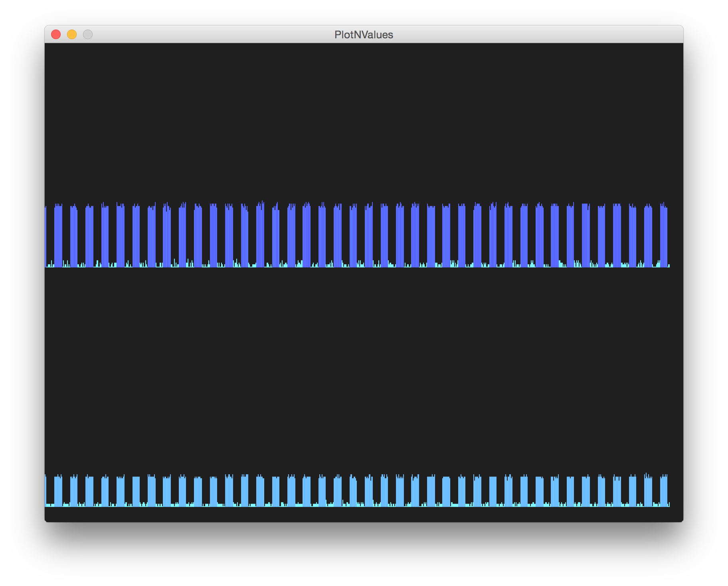This screenshot has height=586, width=728.
Task: Click the PlotNValues window title
Action: click(364, 35)
